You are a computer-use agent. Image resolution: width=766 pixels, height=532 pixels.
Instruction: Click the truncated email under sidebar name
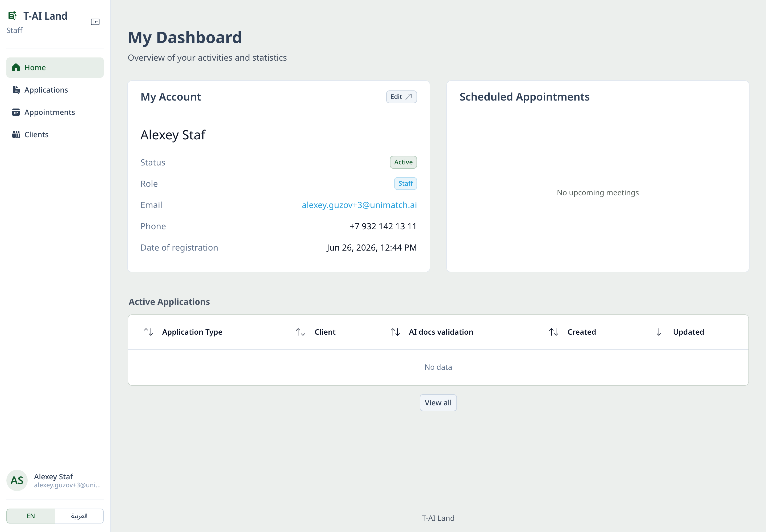(x=67, y=485)
